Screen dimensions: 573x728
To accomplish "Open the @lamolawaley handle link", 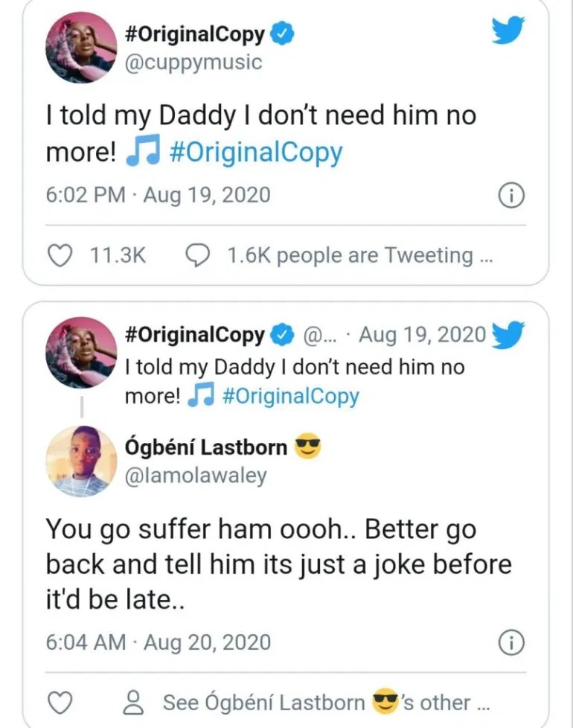I will [x=196, y=476].
